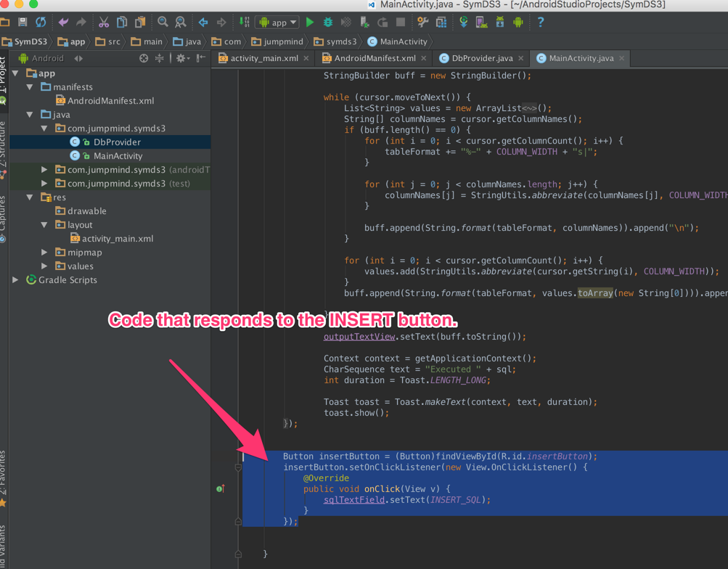Open the Project panel gear settings
728x569 pixels.
182,59
